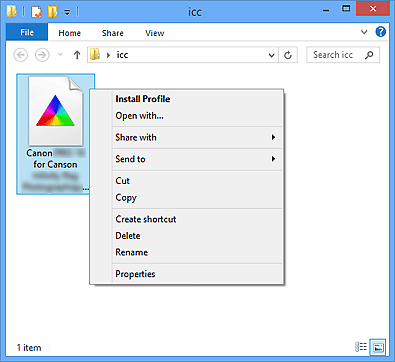Open Customize Quick Access Toolbar dropdown

click(67, 13)
